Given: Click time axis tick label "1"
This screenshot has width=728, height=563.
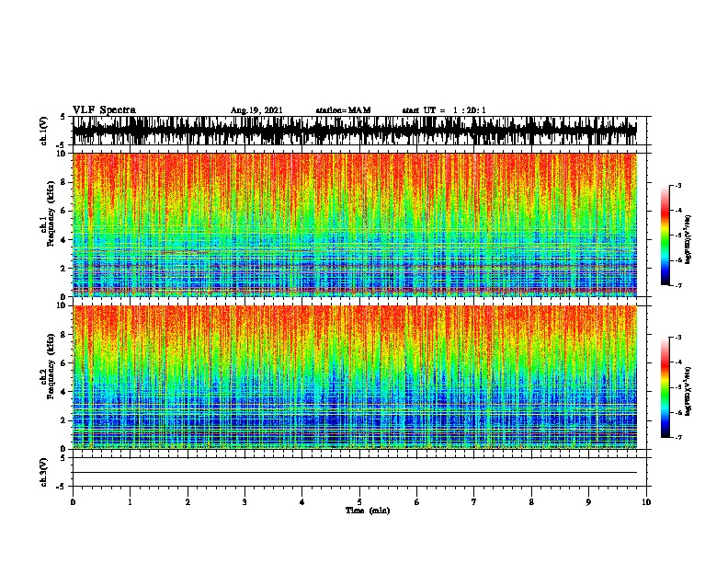Looking at the screenshot, I should click(130, 502).
